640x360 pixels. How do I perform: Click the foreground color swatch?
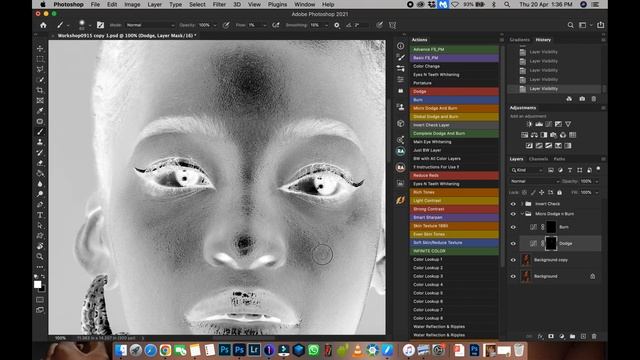point(38,284)
